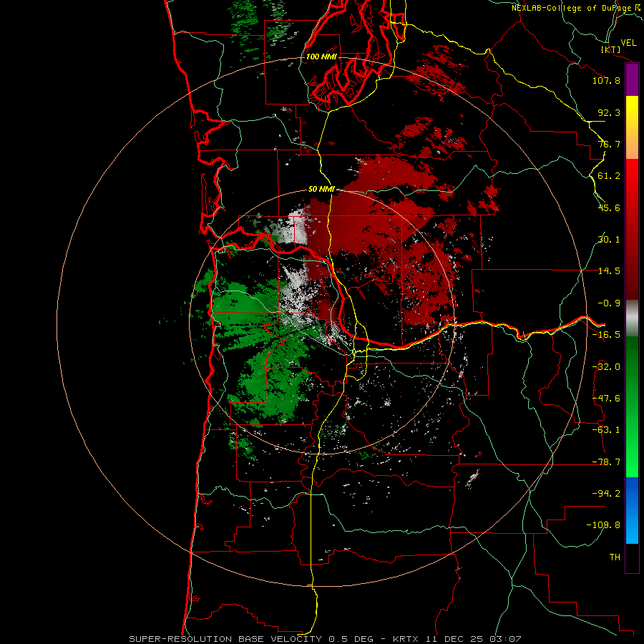Select the -78.7 scale value

[x=606, y=462]
